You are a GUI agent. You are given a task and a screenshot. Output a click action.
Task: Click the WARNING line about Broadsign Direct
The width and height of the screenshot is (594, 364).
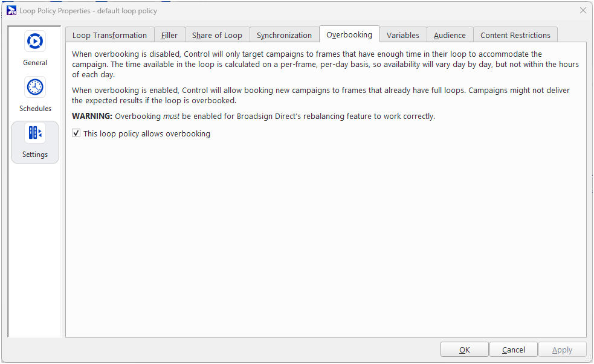(253, 116)
